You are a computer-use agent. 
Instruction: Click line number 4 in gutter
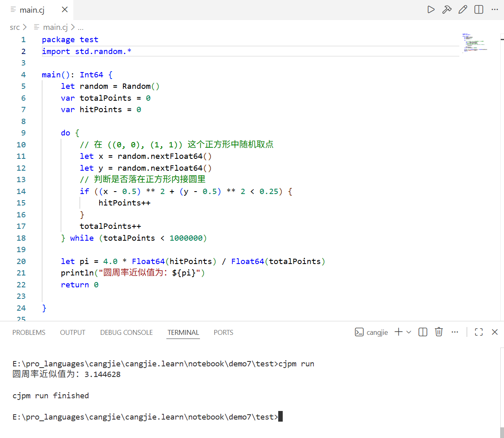point(23,75)
